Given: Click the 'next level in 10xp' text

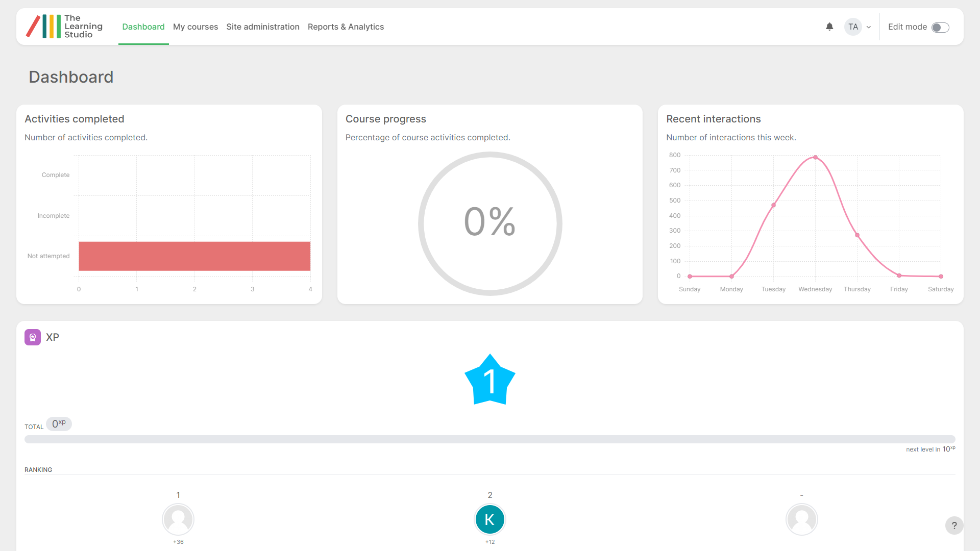Looking at the screenshot, I should [930, 449].
